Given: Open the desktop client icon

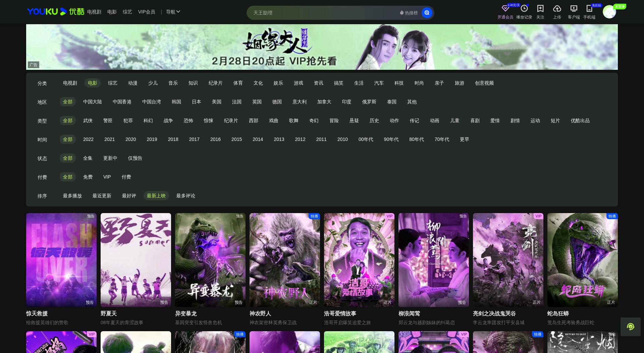Looking at the screenshot, I should (574, 9).
